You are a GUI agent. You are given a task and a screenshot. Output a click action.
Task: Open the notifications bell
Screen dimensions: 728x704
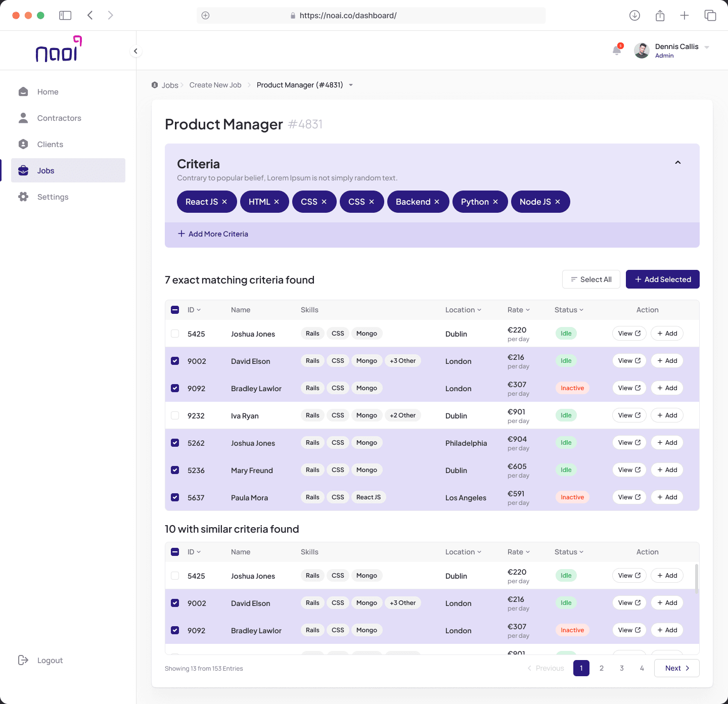(617, 50)
